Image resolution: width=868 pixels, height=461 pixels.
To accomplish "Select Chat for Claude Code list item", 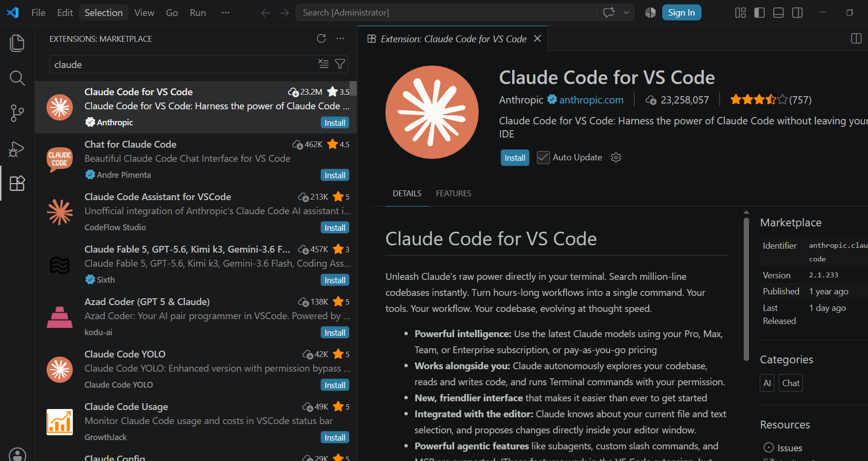I will (196, 160).
